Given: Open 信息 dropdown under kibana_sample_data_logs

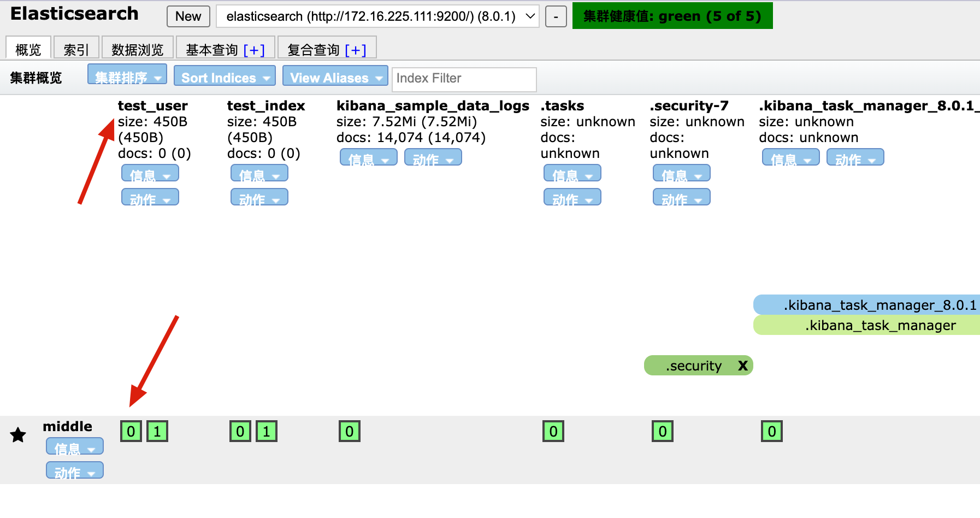Looking at the screenshot, I should point(369,157).
